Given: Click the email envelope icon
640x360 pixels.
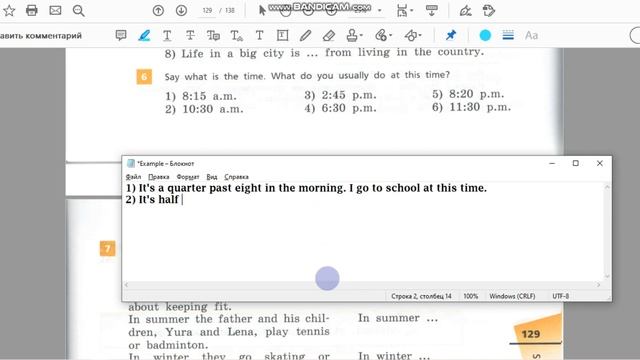Looking at the screenshot, I should [55, 10].
